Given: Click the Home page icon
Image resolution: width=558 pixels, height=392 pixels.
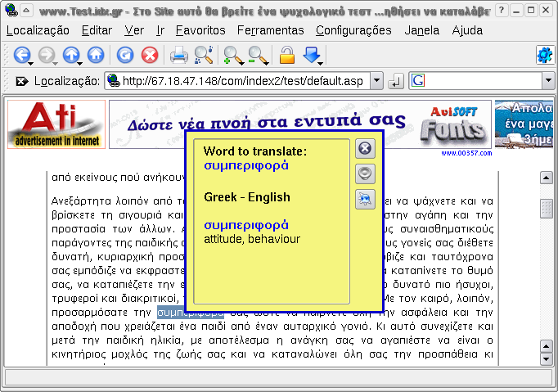Looking at the screenshot, I should pyautogui.click(x=96, y=56).
